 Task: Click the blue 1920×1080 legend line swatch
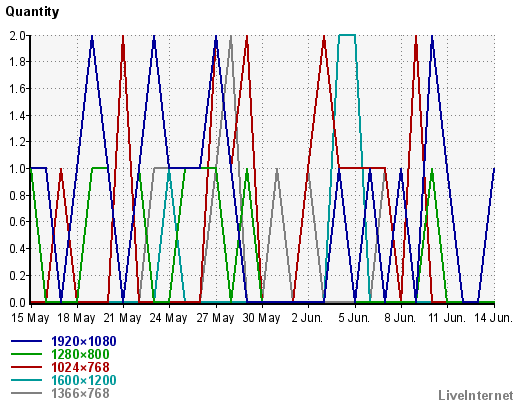(x=26, y=341)
